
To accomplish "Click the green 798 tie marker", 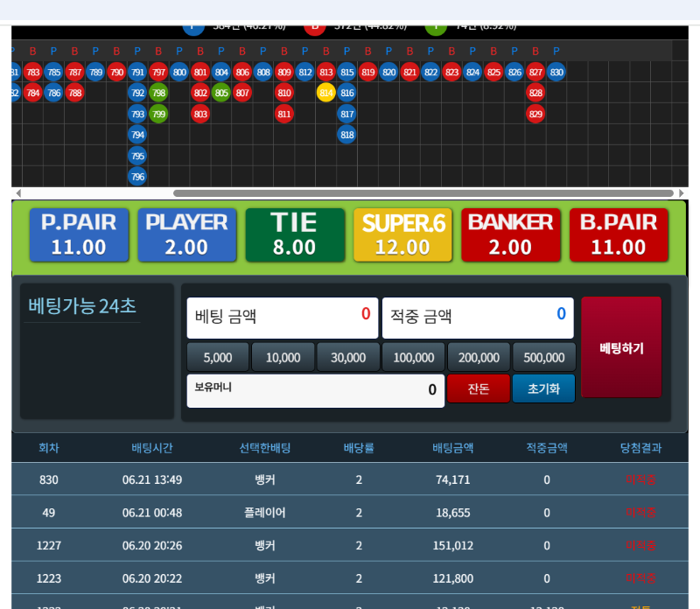I will pyautogui.click(x=158, y=93).
